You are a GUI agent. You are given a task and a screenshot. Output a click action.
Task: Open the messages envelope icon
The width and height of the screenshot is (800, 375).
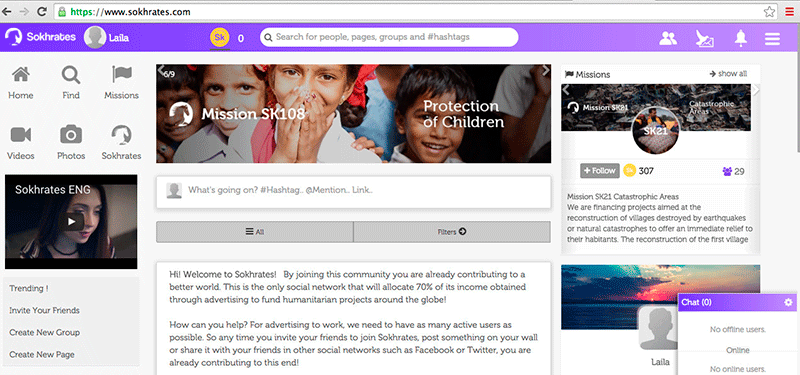(705, 39)
